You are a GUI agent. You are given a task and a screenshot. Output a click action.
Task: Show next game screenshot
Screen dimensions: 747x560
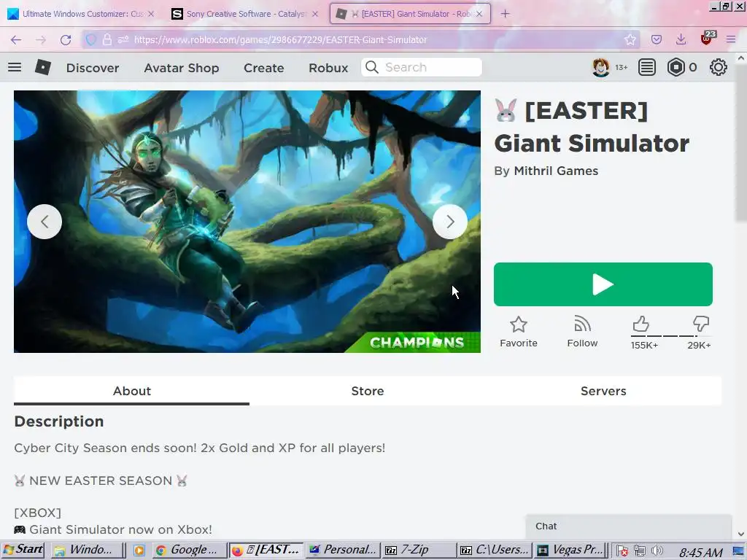click(449, 222)
